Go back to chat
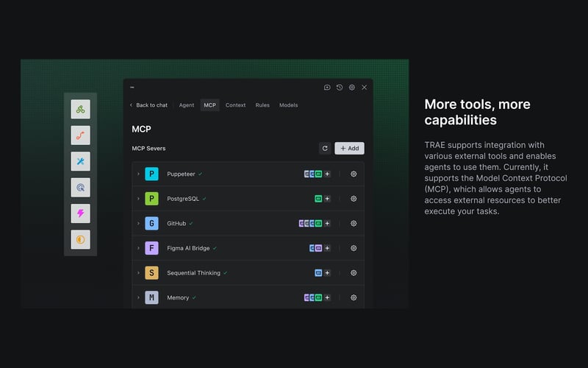Image resolution: width=588 pixels, height=368 pixels. (148, 105)
